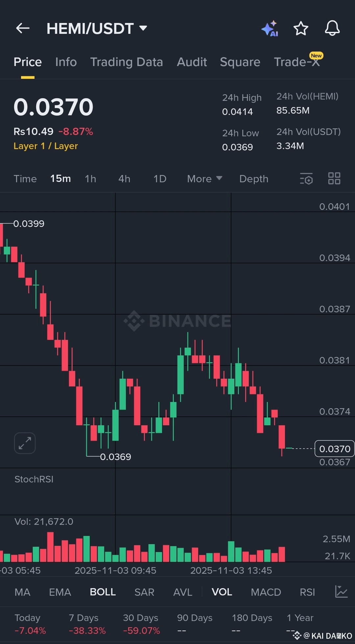Toggle the VOL indicator
Image resolution: width=355 pixels, height=644 pixels.
[222, 592]
